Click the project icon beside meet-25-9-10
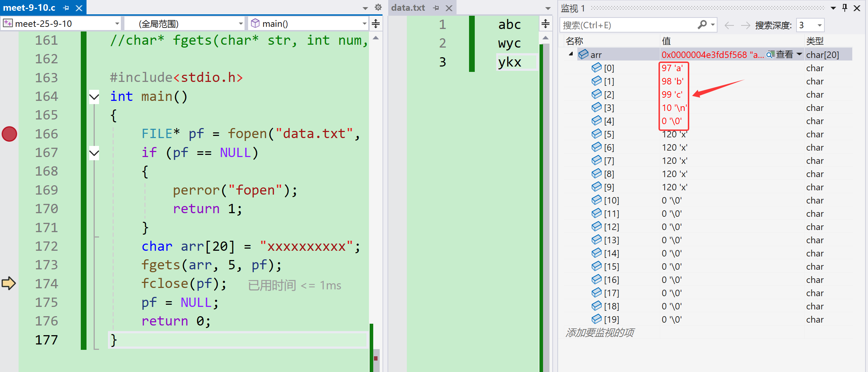The image size is (868, 372). pyautogui.click(x=8, y=23)
